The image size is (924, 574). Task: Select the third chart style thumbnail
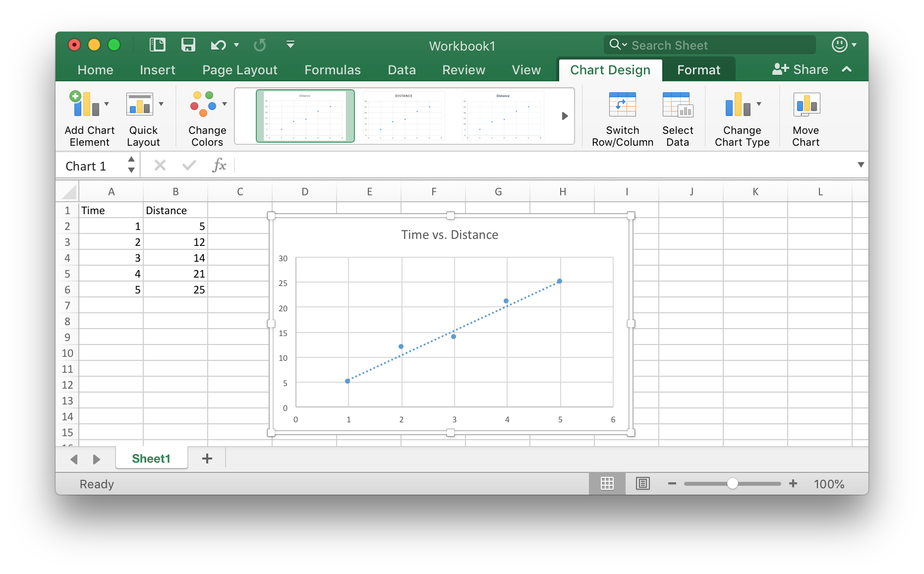coord(503,116)
